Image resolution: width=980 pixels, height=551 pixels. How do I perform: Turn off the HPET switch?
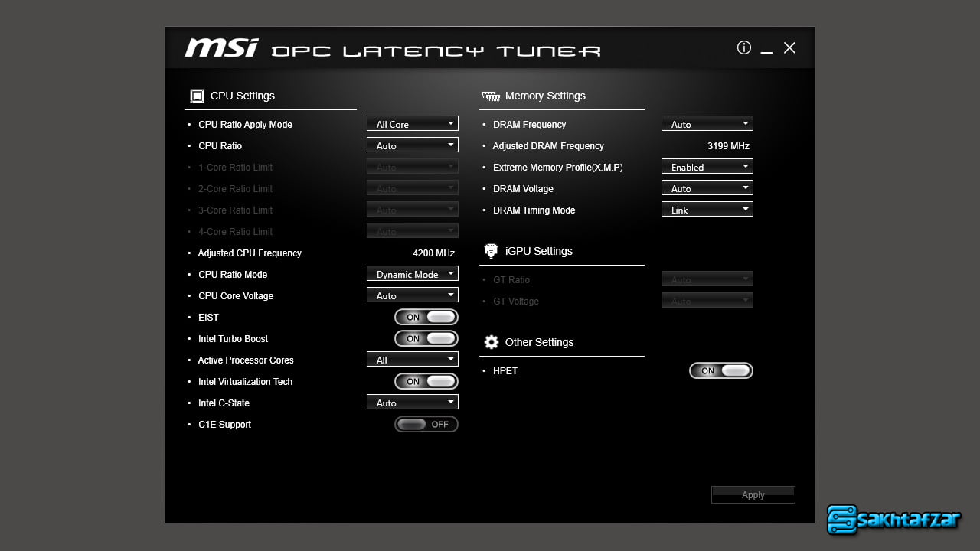click(721, 370)
